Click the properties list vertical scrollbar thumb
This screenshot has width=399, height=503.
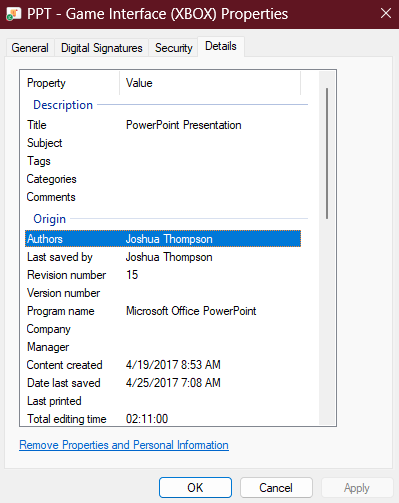pos(327,153)
